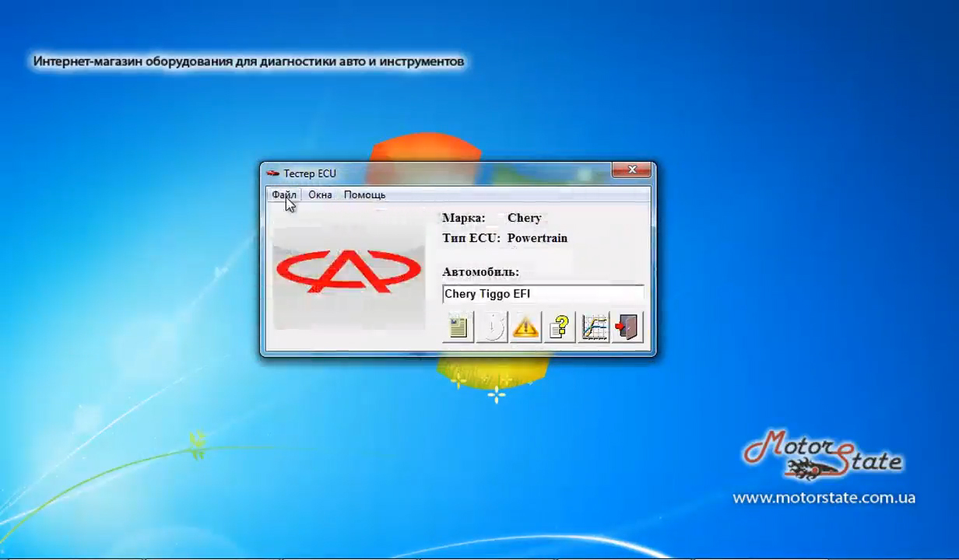This screenshot has height=560, width=959.
Task: Open the graph chart icon button
Action: 594,327
